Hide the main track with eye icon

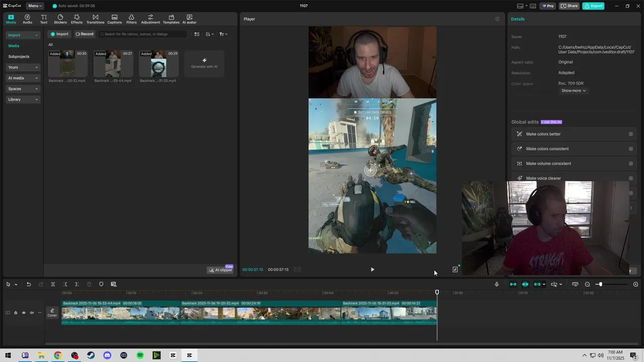[24, 313]
